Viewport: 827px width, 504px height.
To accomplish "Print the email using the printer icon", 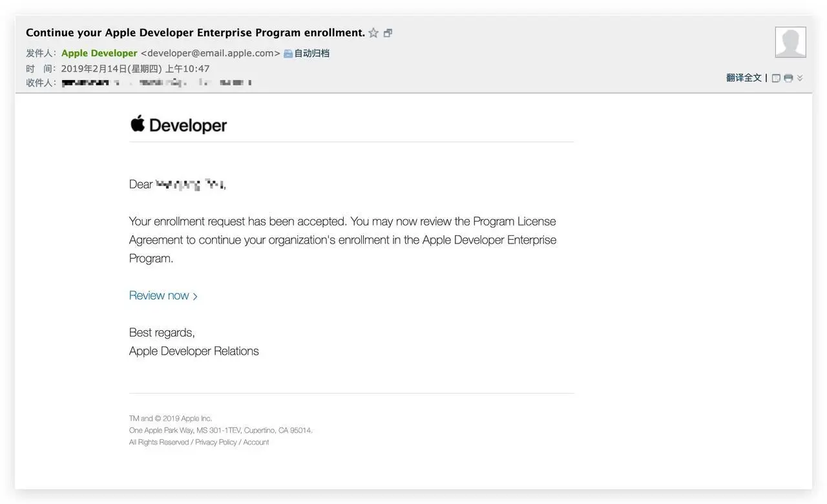I will (x=788, y=78).
